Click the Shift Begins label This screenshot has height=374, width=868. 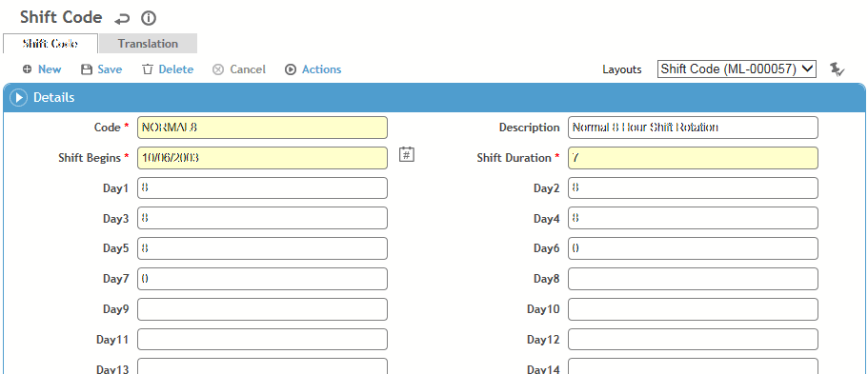point(90,158)
